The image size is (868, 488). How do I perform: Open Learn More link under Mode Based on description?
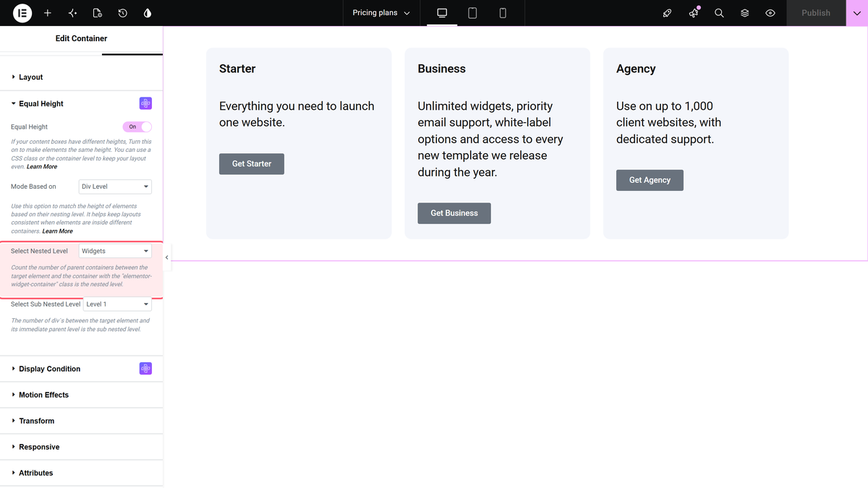tap(58, 231)
